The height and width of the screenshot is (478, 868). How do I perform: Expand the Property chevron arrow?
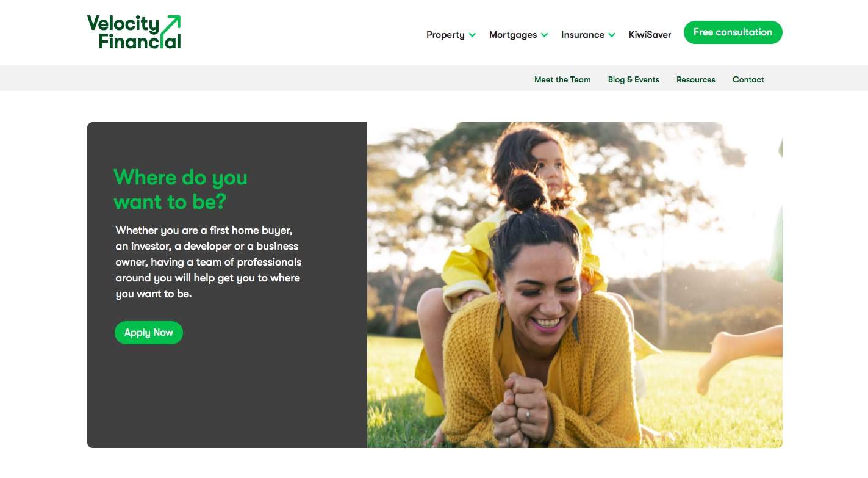tap(472, 35)
